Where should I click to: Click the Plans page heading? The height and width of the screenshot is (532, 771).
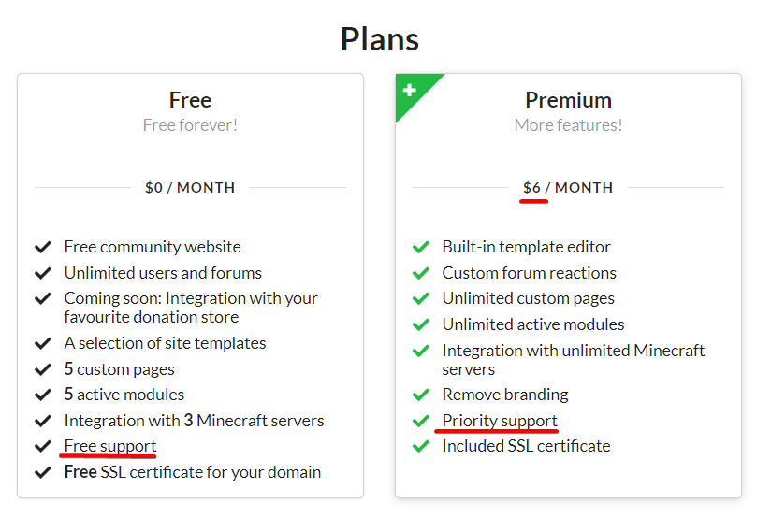tap(380, 39)
